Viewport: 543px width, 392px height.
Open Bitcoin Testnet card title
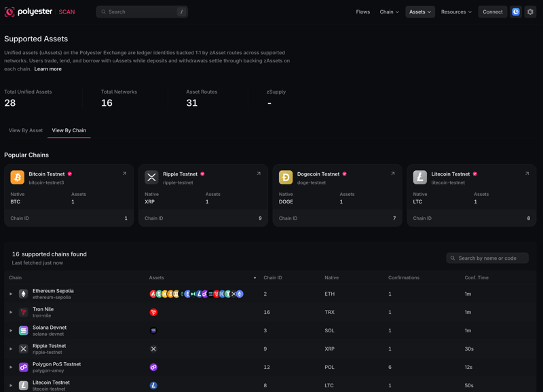[x=47, y=174]
